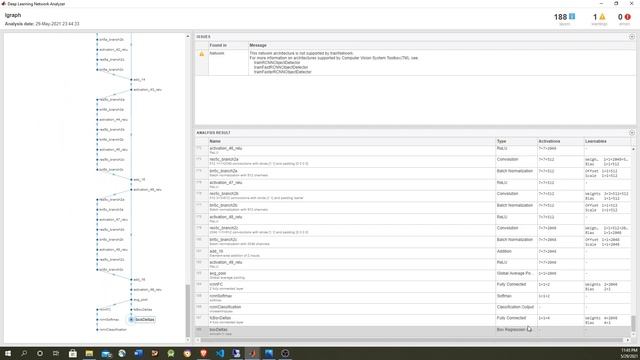Select the rcnnSoftmax row in the results table
The height and width of the screenshot is (360, 640).
(x=413, y=298)
